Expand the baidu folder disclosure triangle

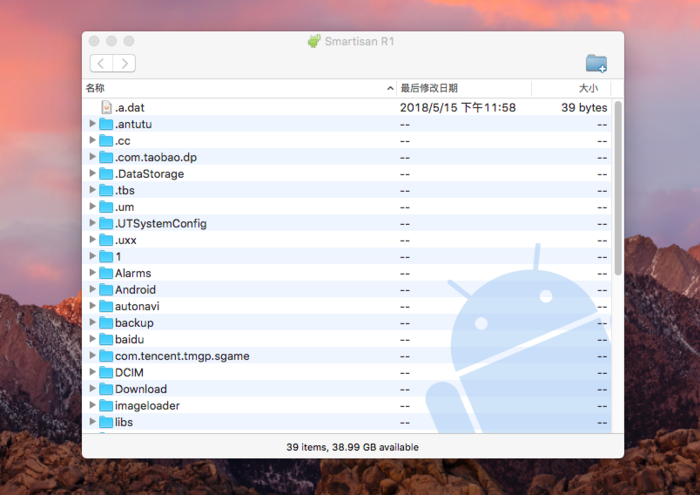[x=92, y=338]
